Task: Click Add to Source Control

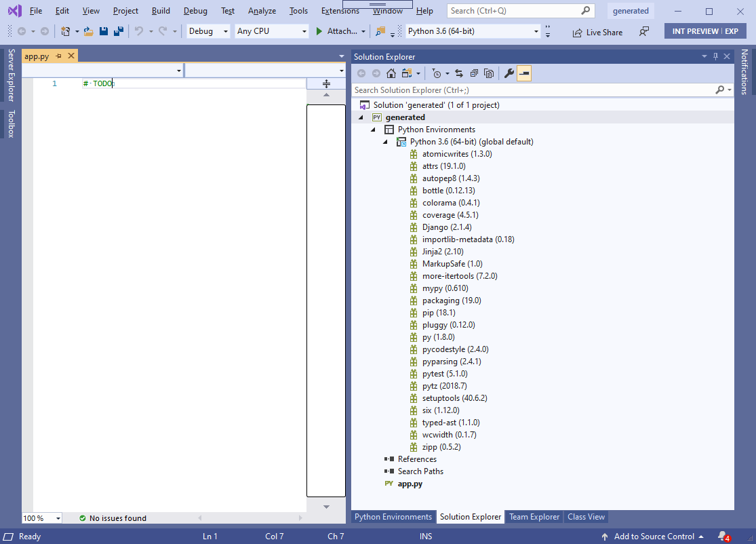Action: [654, 537]
